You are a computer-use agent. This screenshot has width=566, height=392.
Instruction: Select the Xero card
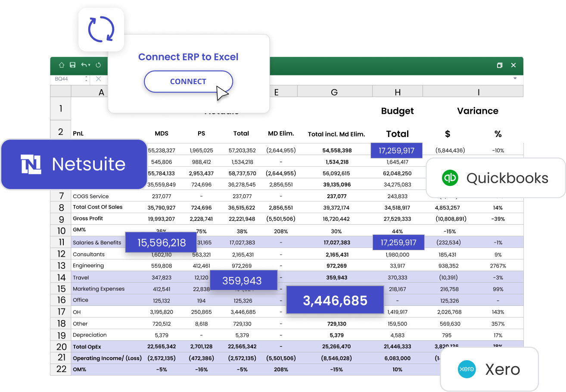(x=489, y=369)
